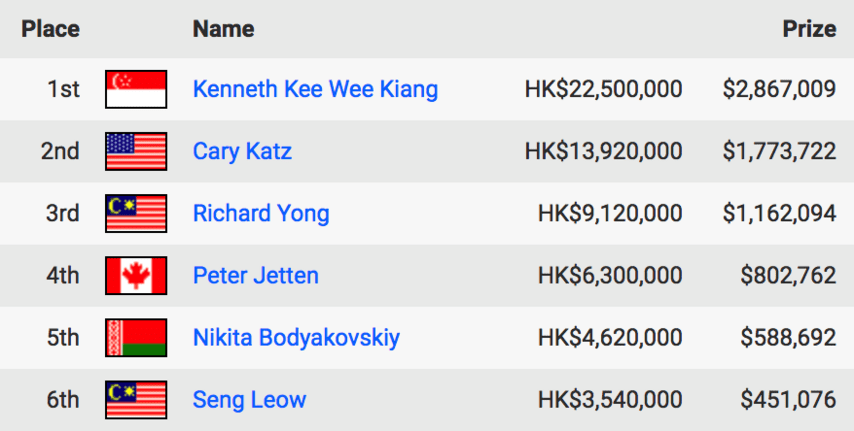Open Kenneth Kee Wee Kiang's player profile
Image resolution: width=854 pixels, height=431 pixels.
(315, 89)
